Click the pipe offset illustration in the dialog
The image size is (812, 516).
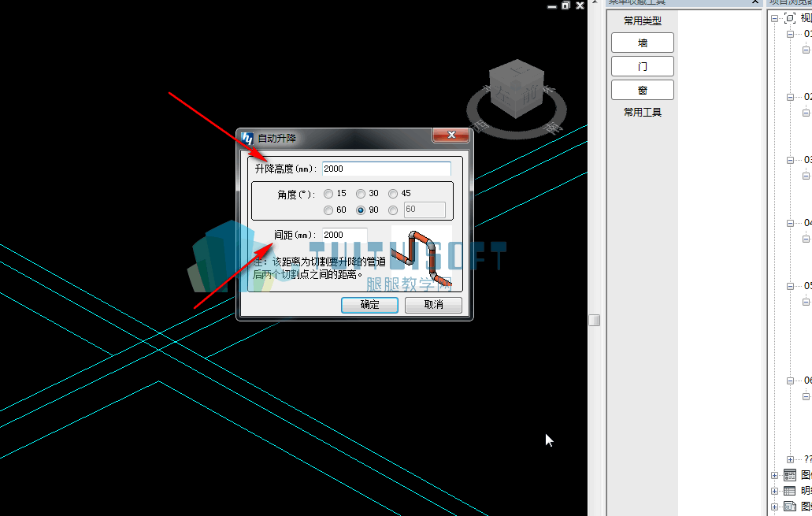[421, 258]
